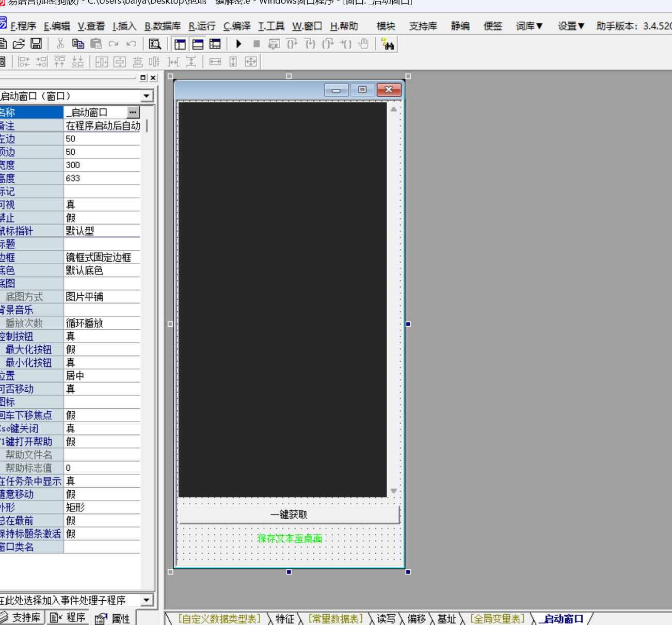
Task: Click the 宽度 value field showing 300
Action: point(102,165)
